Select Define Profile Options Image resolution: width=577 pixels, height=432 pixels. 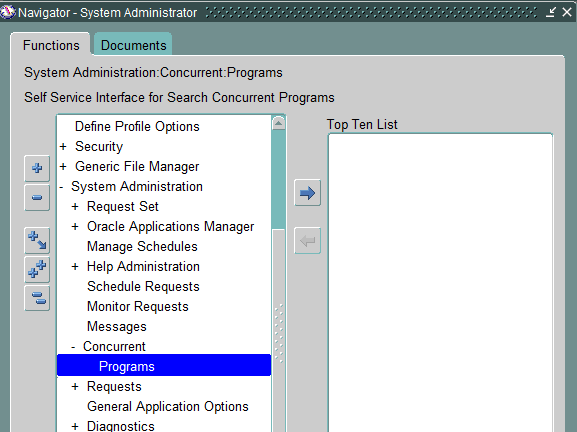pyautogui.click(x=137, y=127)
